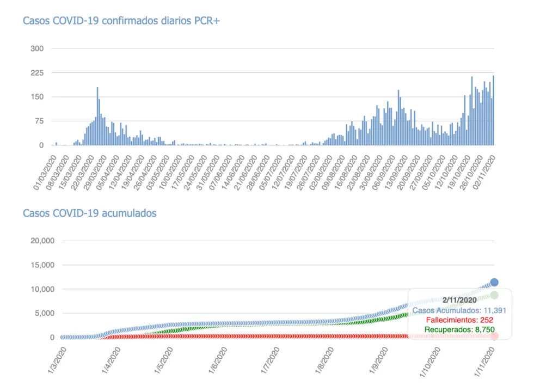Viewport: 534px width, 392px height.
Task: Click the large green endpoint marker for recovered cases
Action: [494, 295]
